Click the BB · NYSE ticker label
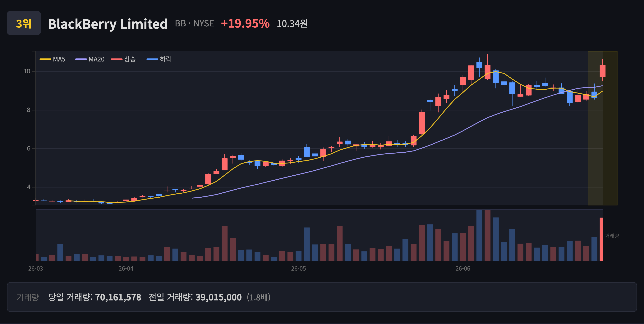 tap(194, 24)
